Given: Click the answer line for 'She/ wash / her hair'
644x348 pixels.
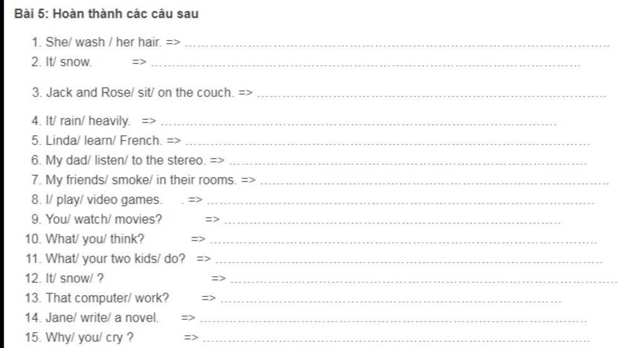Looking at the screenshot, I should point(397,46).
